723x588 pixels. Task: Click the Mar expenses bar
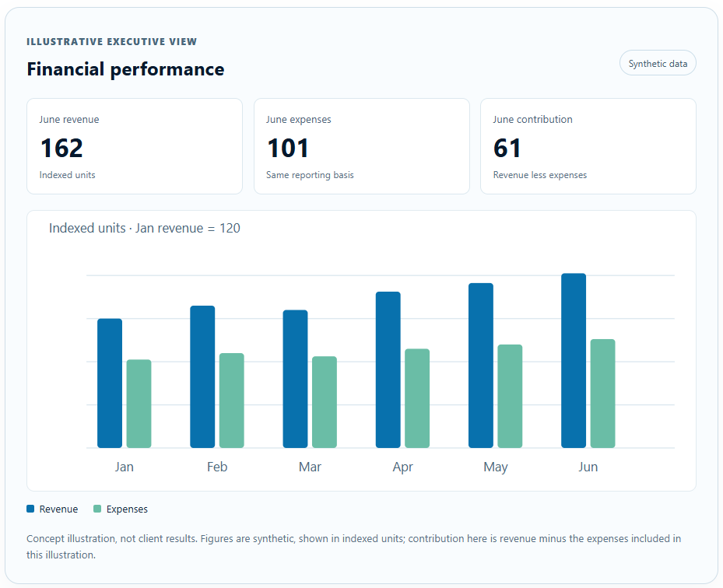[x=325, y=402]
